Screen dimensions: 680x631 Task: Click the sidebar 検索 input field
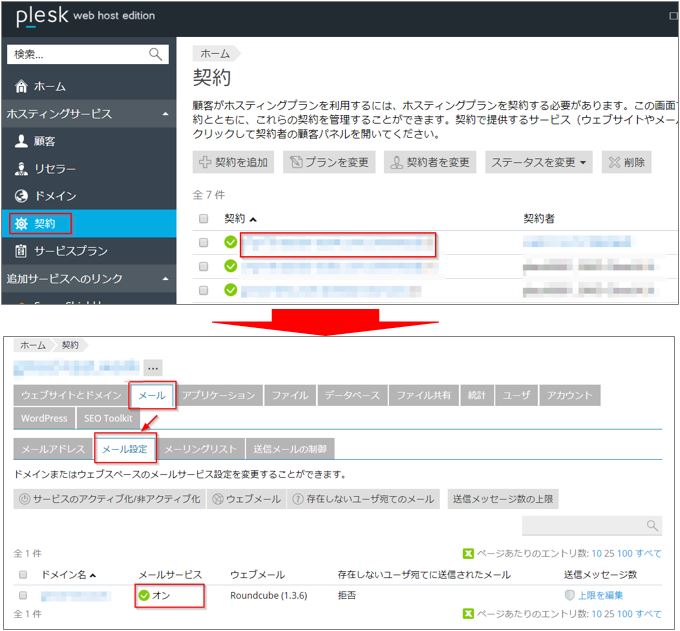(x=88, y=54)
